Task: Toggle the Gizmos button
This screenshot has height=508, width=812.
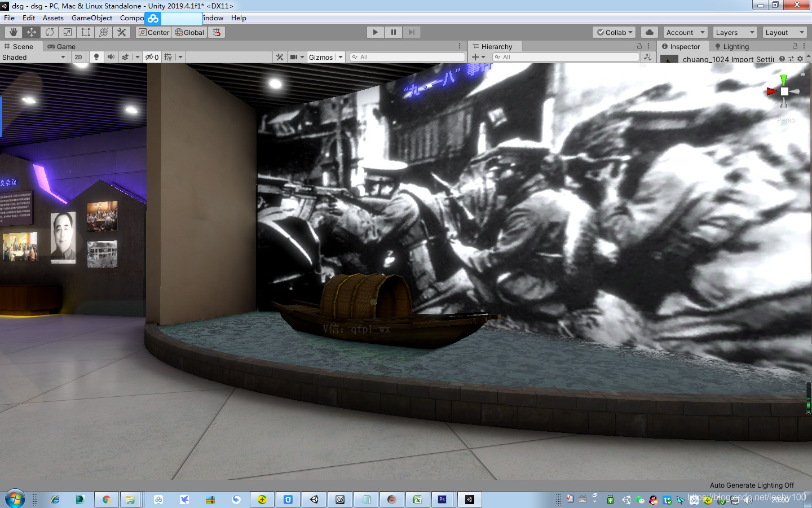Action: coord(321,57)
